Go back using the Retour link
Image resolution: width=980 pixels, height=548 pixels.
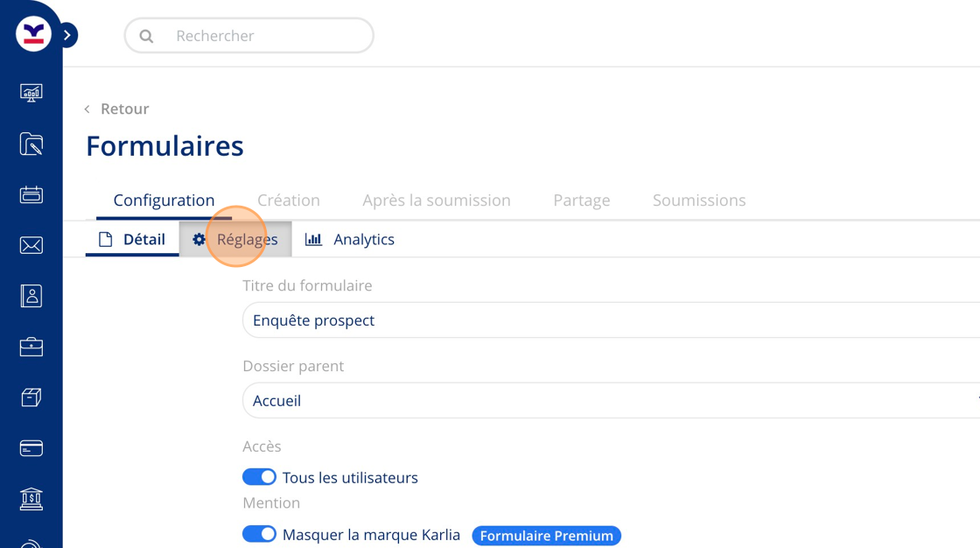117,109
